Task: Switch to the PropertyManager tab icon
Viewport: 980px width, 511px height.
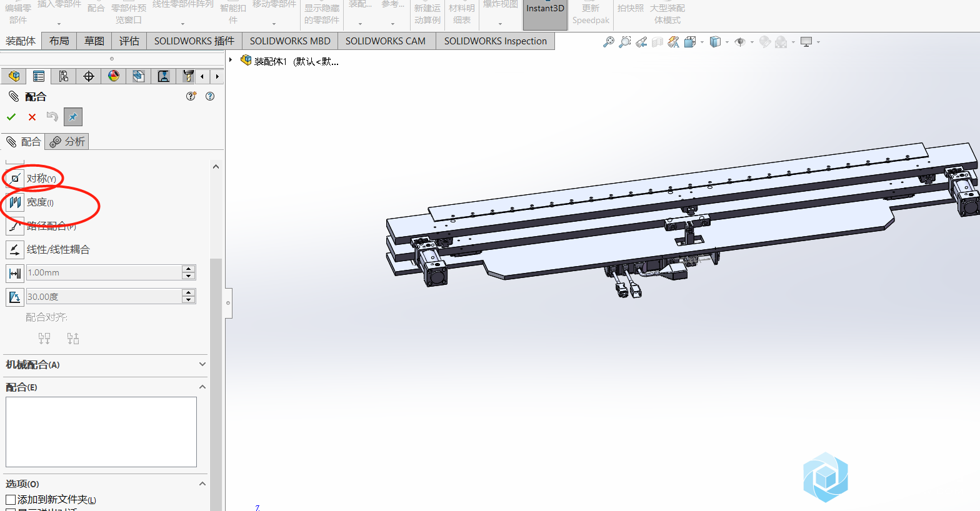Action: pyautogui.click(x=39, y=76)
